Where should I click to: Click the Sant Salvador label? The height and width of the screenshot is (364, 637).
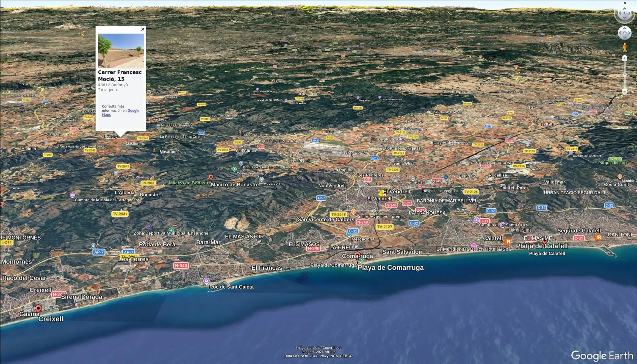[x=401, y=252]
